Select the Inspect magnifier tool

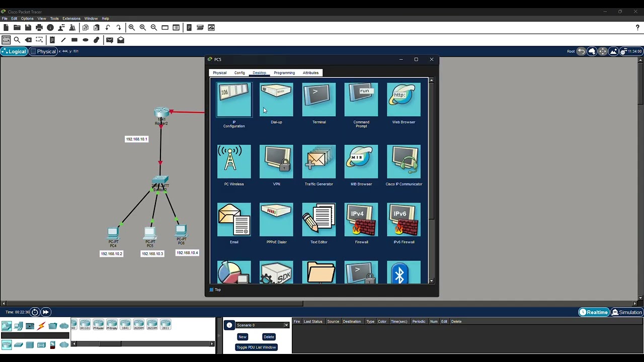pos(17,40)
